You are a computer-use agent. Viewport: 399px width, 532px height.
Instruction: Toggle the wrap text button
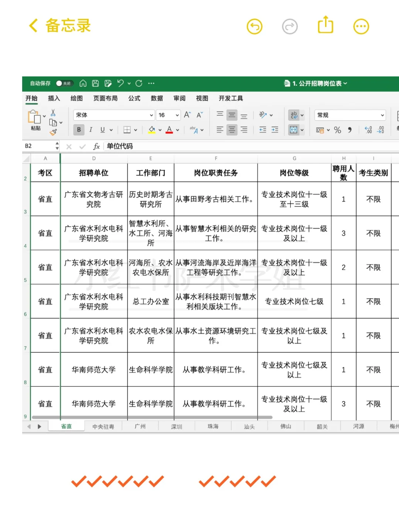294,115
